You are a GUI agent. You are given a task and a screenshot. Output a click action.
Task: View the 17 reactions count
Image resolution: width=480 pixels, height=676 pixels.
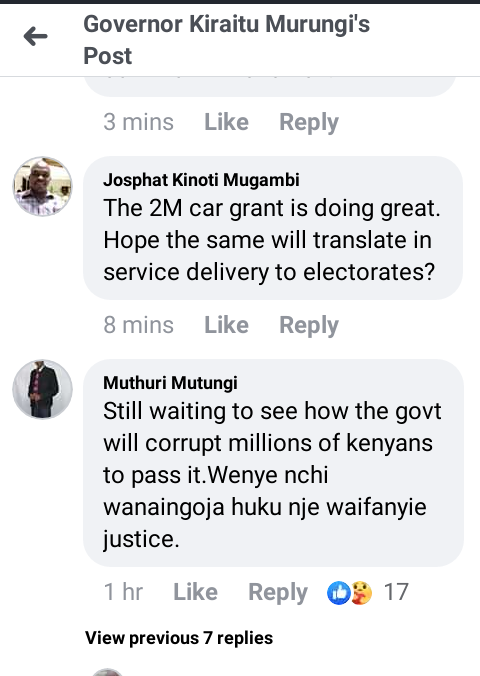tap(396, 592)
